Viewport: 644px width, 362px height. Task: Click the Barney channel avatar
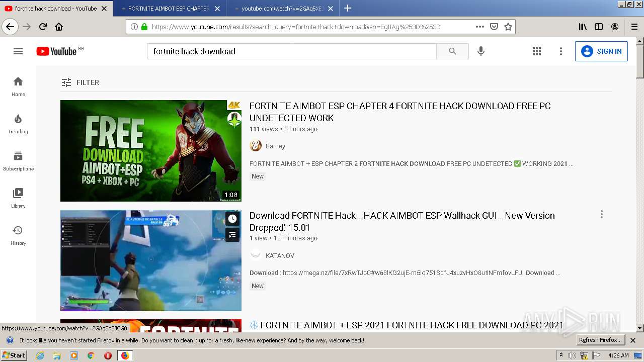[x=256, y=146]
